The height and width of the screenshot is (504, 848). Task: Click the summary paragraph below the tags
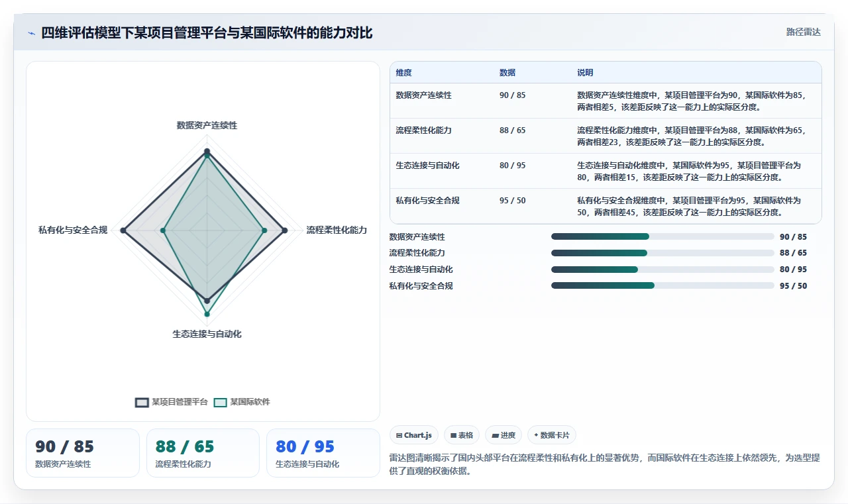click(x=605, y=465)
